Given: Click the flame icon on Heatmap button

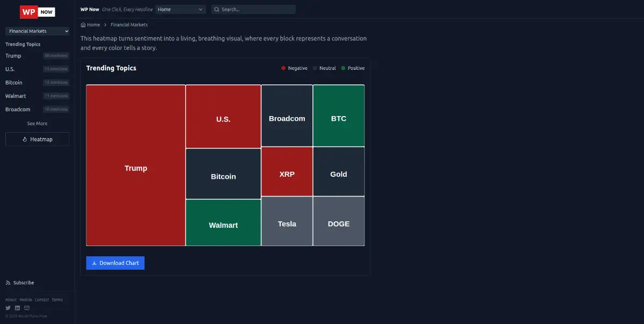Looking at the screenshot, I should pos(25,139).
